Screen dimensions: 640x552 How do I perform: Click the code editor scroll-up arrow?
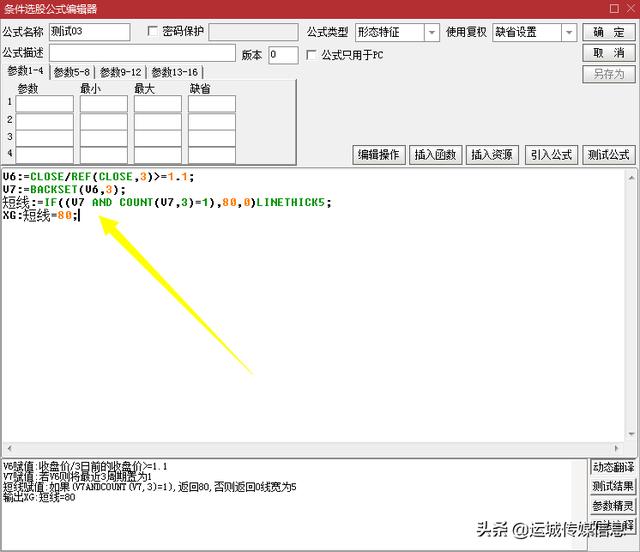click(631, 177)
